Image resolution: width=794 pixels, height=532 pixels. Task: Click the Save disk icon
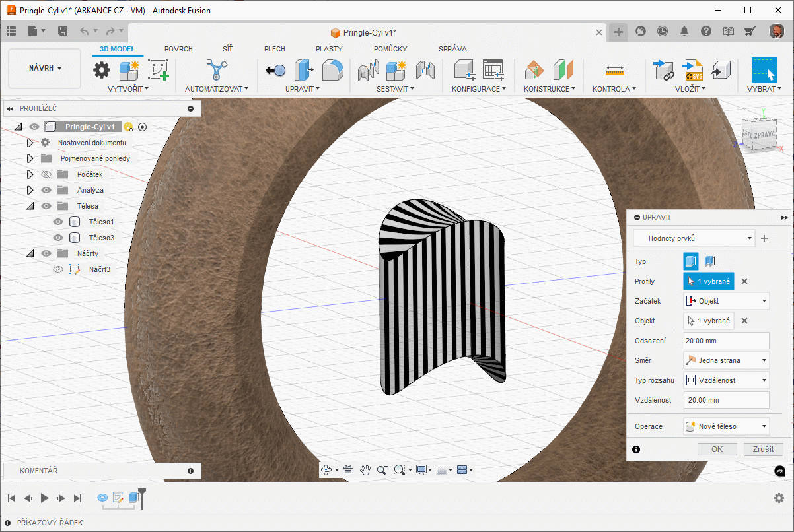coord(63,31)
